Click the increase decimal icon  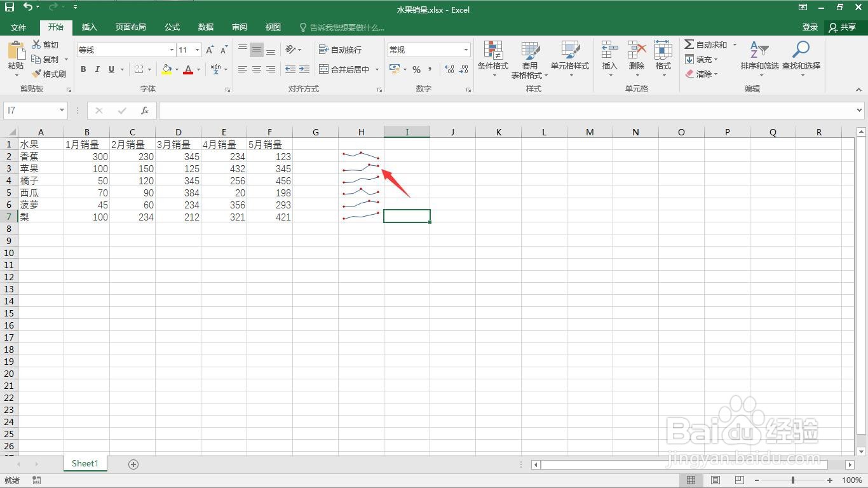pyautogui.click(x=449, y=69)
